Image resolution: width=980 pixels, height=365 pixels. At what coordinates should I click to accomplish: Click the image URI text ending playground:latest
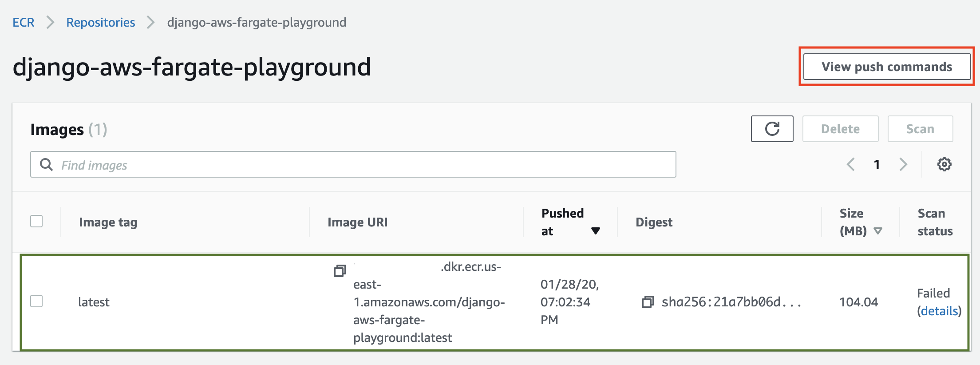(x=429, y=302)
